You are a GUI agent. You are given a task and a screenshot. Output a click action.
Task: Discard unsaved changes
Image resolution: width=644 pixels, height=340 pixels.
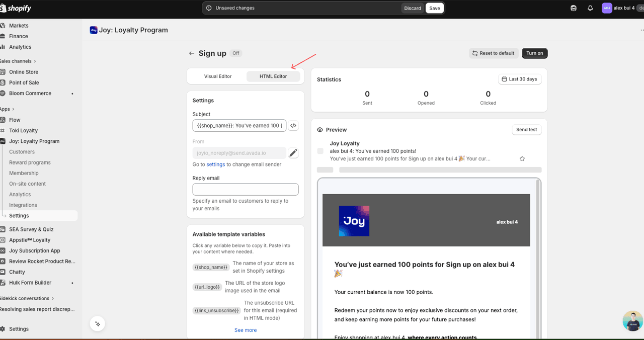tap(413, 8)
